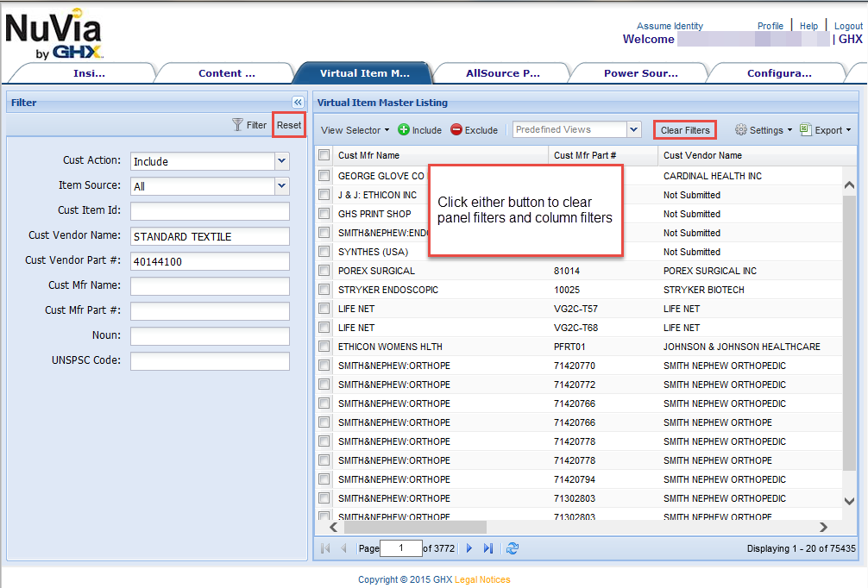Click the UNSPSC Code field
This screenshot has height=588, width=868.
[210, 360]
